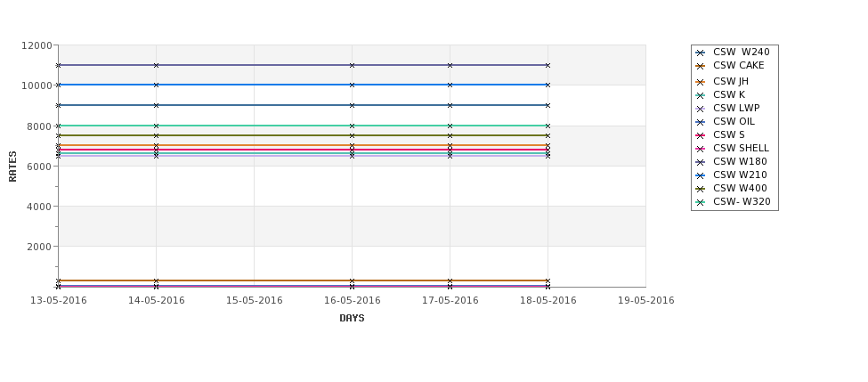Click the 9000 line point at 17-05-2016
Image resolution: width=868 pixels, height=382 pixels.
pyautogui.click(x=450, y=105)
